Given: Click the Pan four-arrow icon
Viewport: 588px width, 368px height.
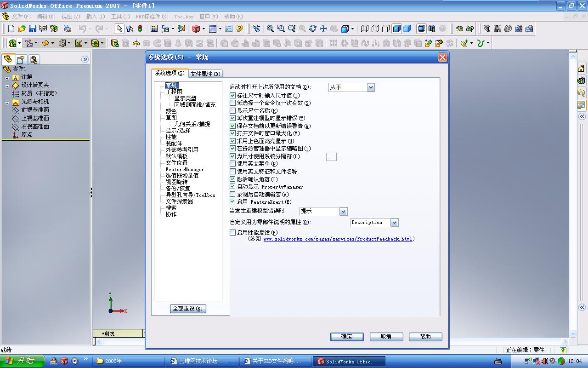Looking at the screenshot, I should pyautogui.click(x=323, y=29).
